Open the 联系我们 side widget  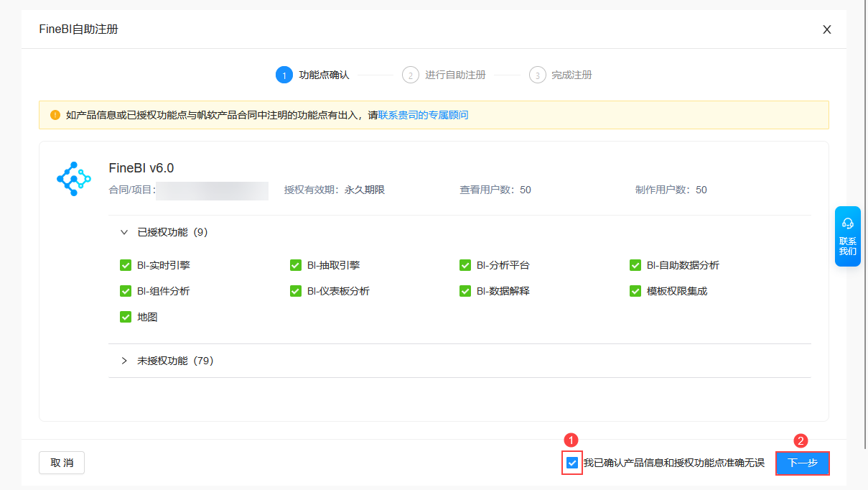[x=848, y=236]
